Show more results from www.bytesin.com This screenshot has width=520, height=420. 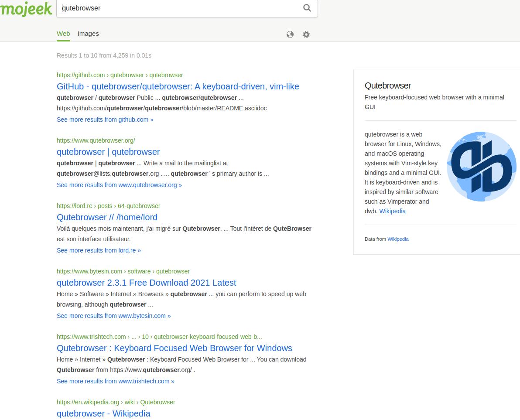[x=113, y=316]
